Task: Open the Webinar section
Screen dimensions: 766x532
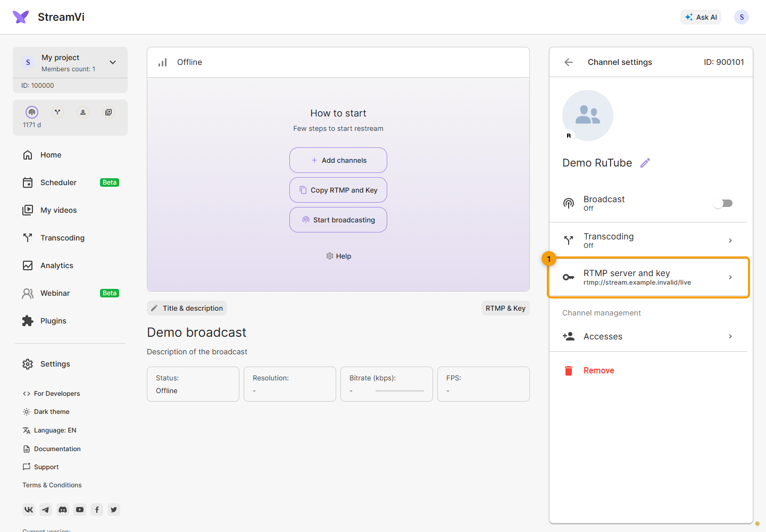Action: pos(70,293)
